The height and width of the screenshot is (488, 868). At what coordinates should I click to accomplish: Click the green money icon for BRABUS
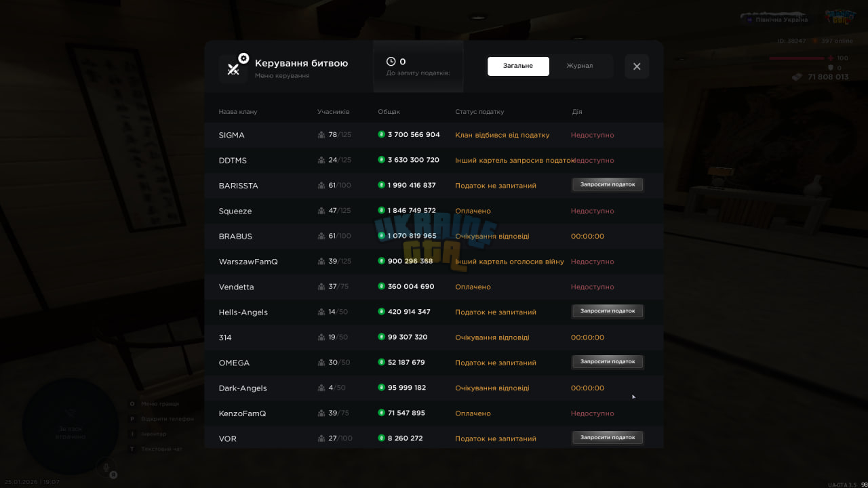pyautogui.click(x=381, y=236)
